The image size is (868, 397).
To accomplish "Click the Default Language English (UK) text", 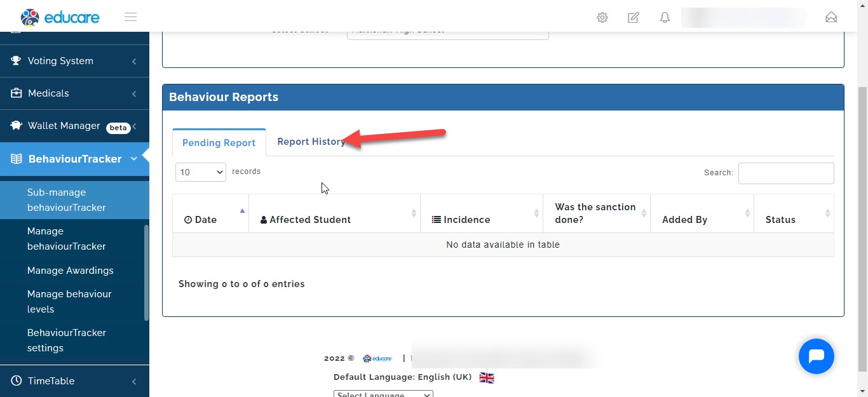I will (402, 377).
